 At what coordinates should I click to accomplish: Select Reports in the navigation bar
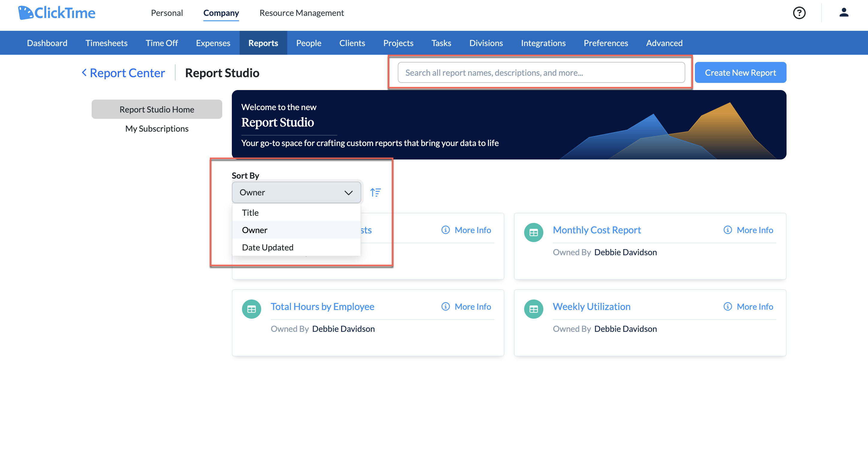(263, 43)
